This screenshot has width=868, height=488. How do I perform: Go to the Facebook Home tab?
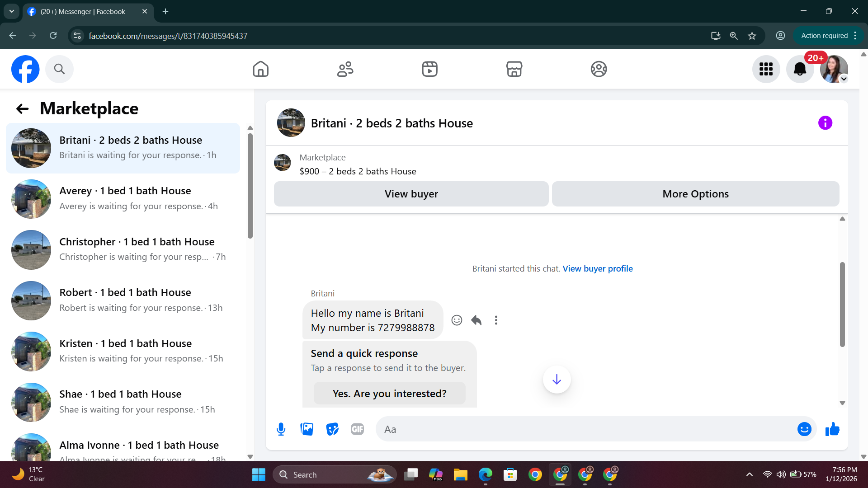pos(260,69)
